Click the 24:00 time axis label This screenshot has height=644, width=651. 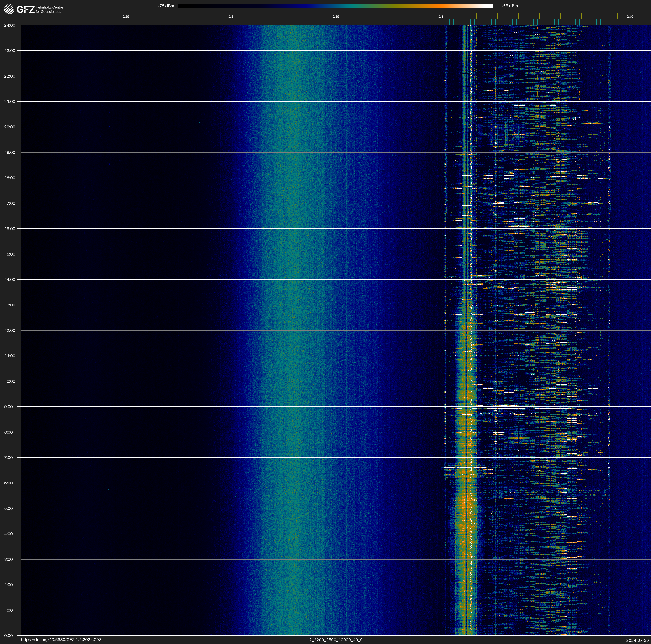[9, 25]
